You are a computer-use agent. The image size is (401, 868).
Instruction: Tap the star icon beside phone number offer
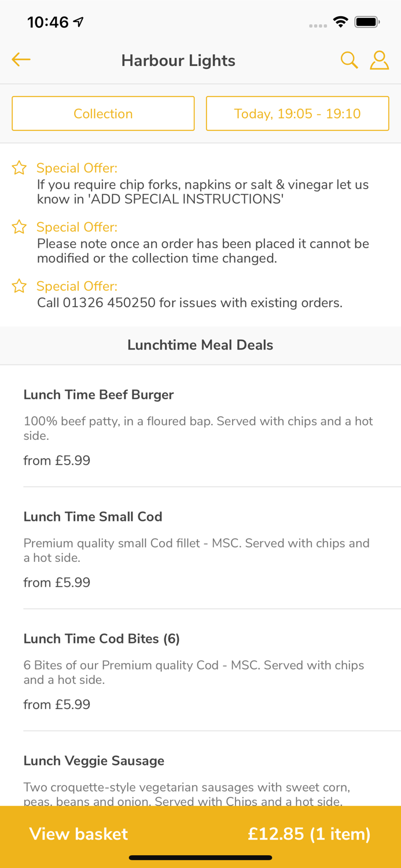19,286
